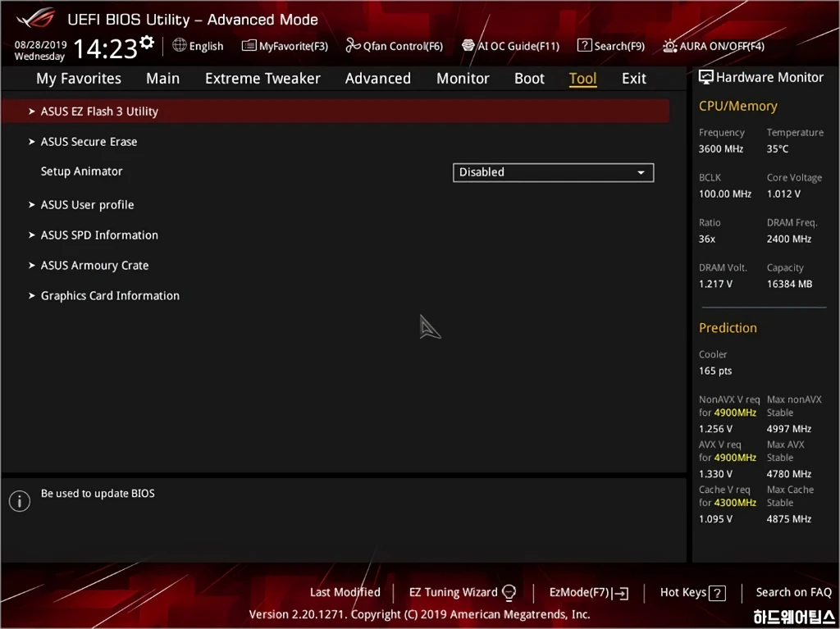Open the Extreme Tweaker tab
The width and height of the screenshot is (840, 629).
point(262,79)
